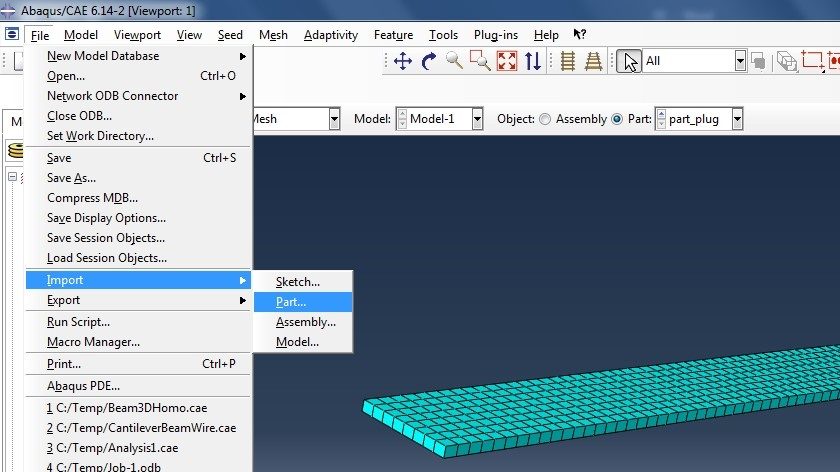Click the selection arrow cursor tool

tap(629, 61)
